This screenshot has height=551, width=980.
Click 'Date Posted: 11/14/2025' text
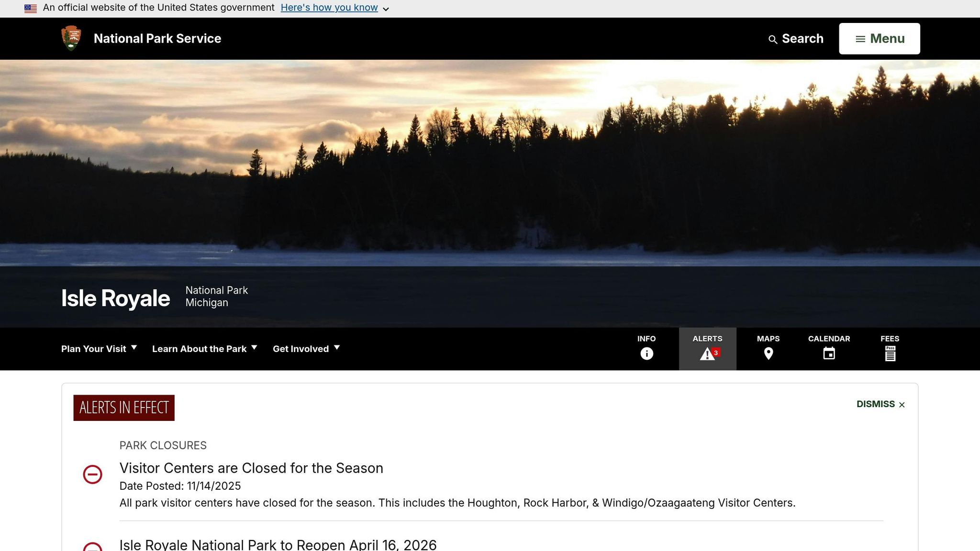[x=180, y=486]
